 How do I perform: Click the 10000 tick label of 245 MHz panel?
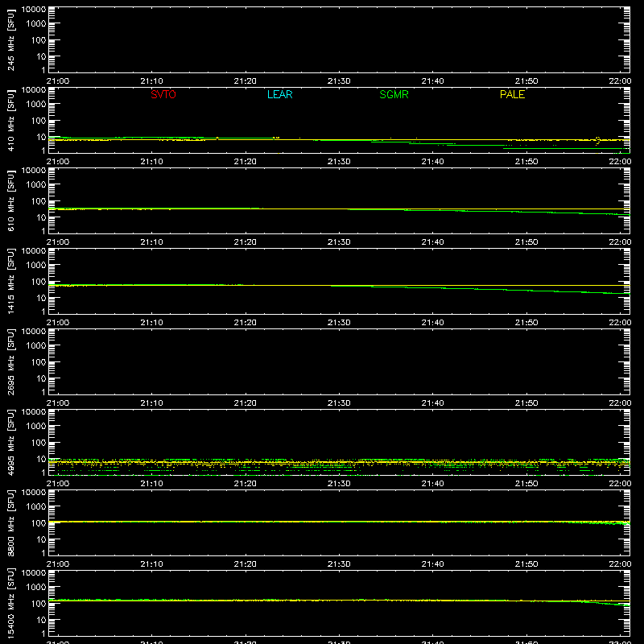[x=34, y=10]
